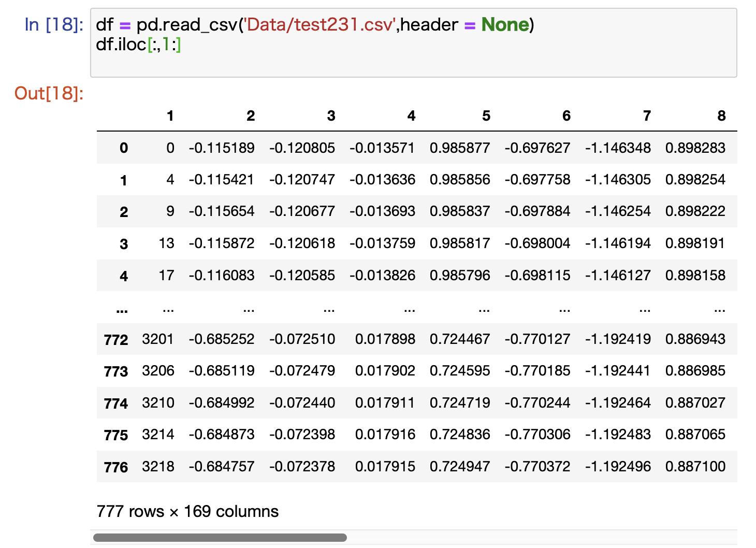This screenshot has width=756, height=548.
Task: Click the value 3218 in row 776
Action: coord(158,467)
